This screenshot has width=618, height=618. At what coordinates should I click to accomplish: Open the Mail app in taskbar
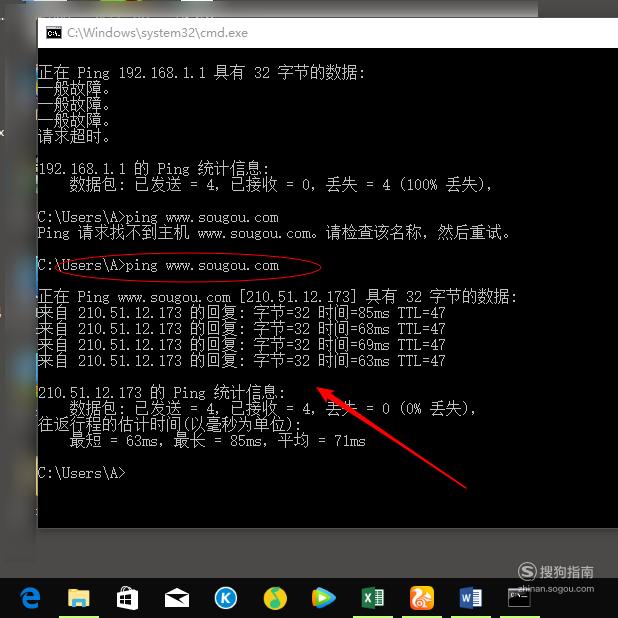click(177, 598)
